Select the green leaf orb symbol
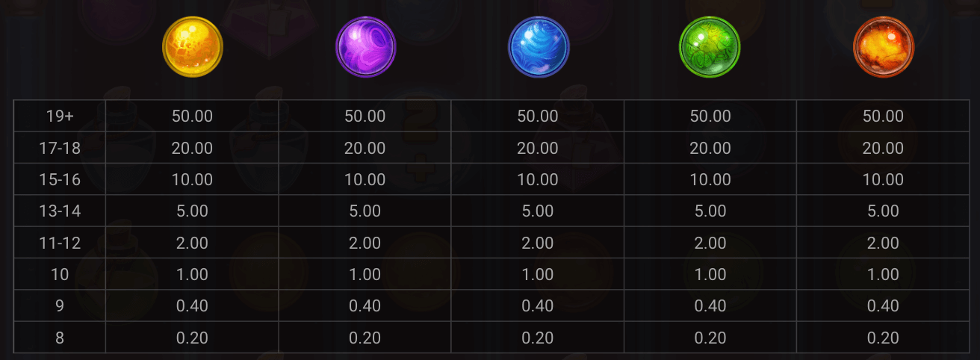 710,48
